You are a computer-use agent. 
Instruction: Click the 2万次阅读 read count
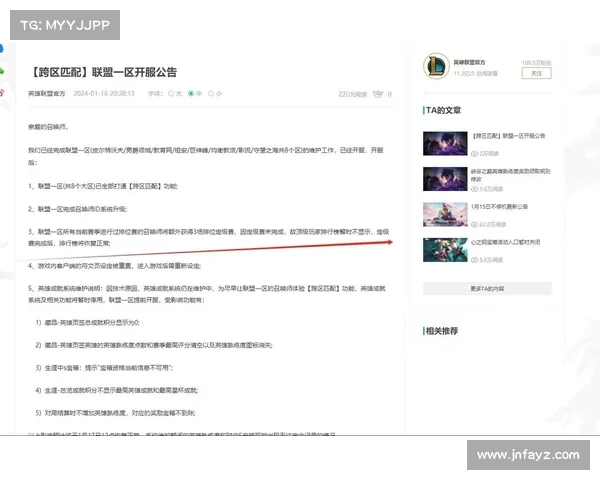point(352,94)
